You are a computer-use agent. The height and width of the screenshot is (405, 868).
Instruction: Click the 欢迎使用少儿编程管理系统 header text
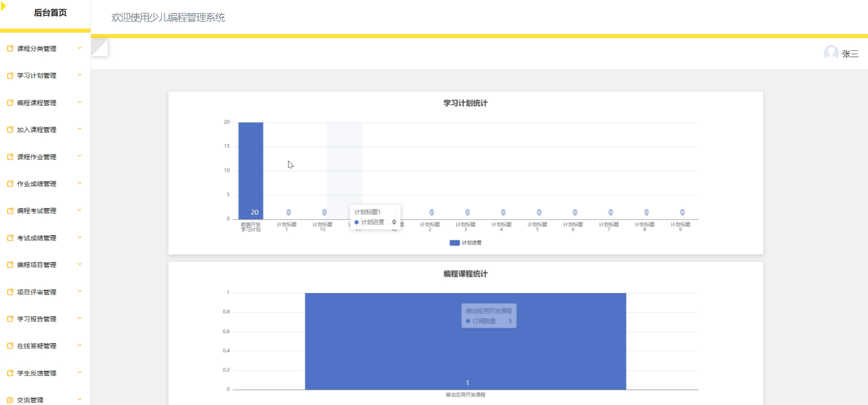tap(168, 18)
